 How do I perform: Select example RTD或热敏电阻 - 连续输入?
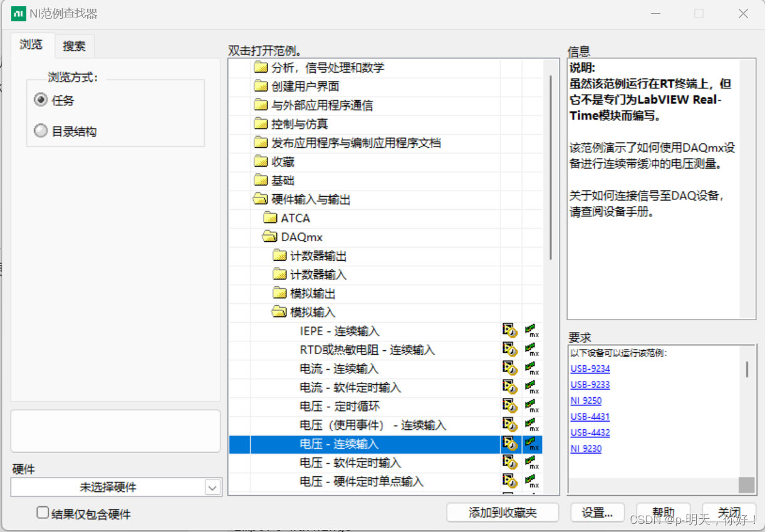coord(367,350)
